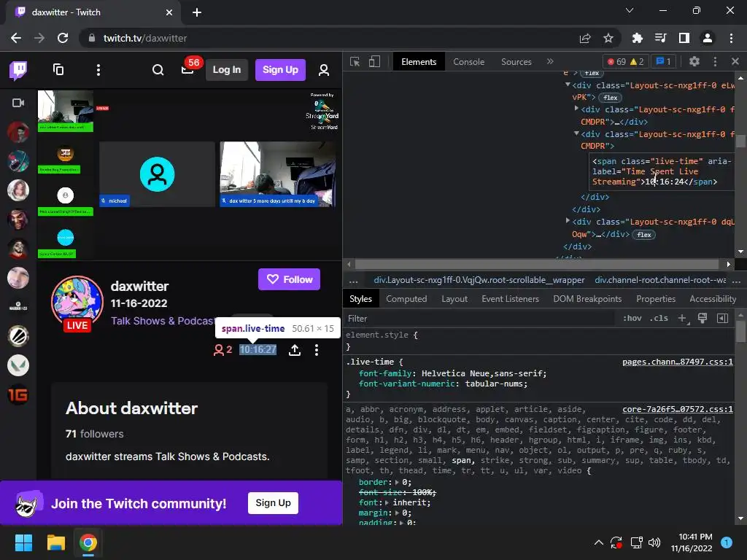Click the Log In button
The image size is (747, 560).
(x=227, y=70)
